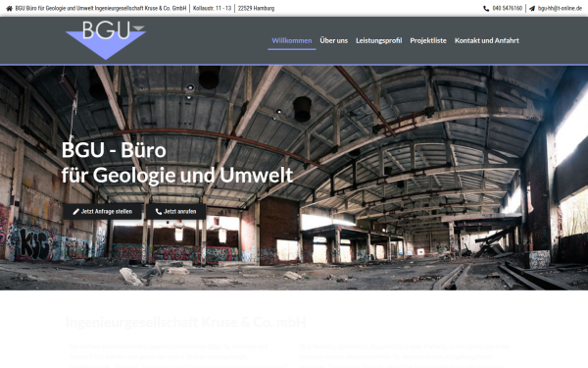Open the Leistungsprofil menu item
The width and height of the screenshot is (588, 368).
click(x=378, y=40)
